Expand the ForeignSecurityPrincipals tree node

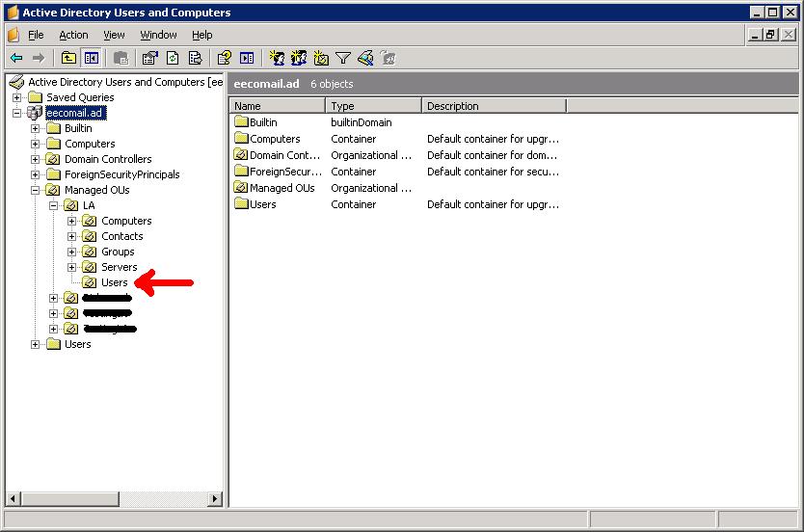coord(36,174)
